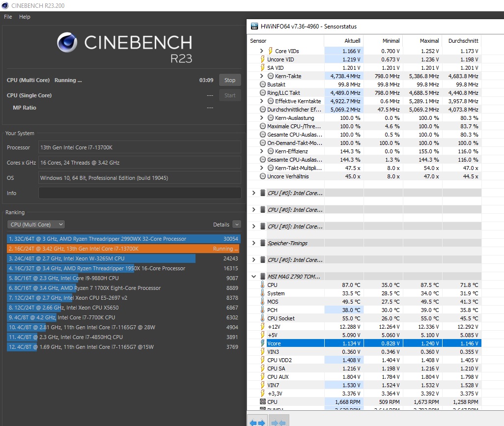Expand the Kern-Auslastung row
This screenshot has width=504, height=426.
click(x=262, y=117)
